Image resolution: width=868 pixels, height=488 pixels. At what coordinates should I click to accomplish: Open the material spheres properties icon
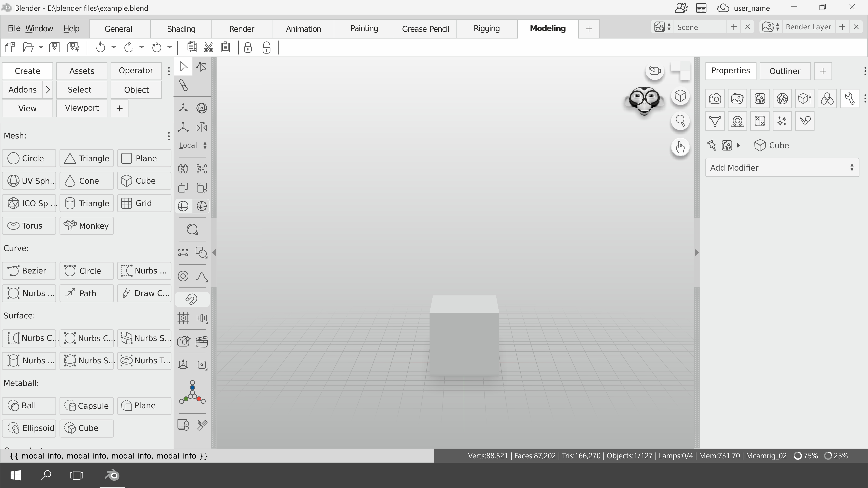[827, 98]
